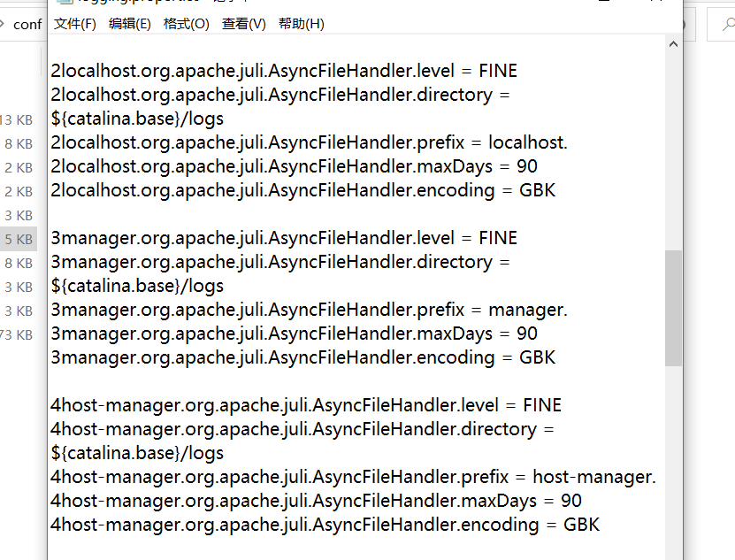Click the 4host-manager encoding = GBK line
735x560 pixels.
point(325,525)
